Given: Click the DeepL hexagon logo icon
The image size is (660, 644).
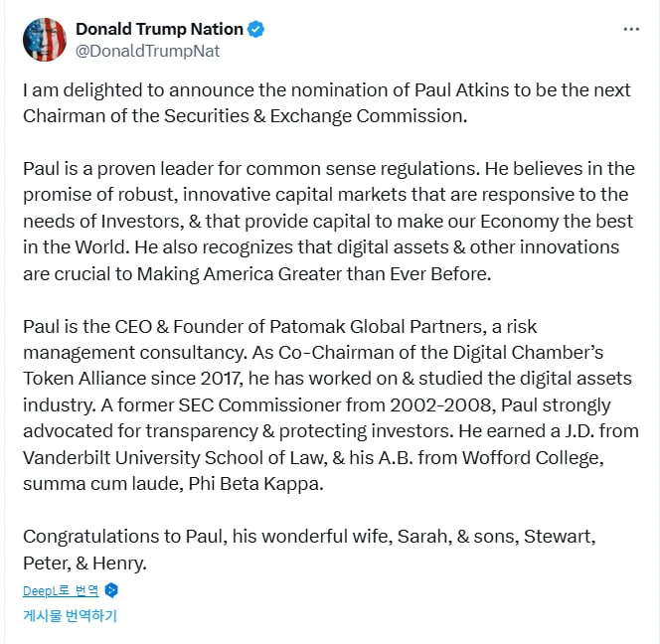Looking at the screenshot, I should tap(111, 590).
